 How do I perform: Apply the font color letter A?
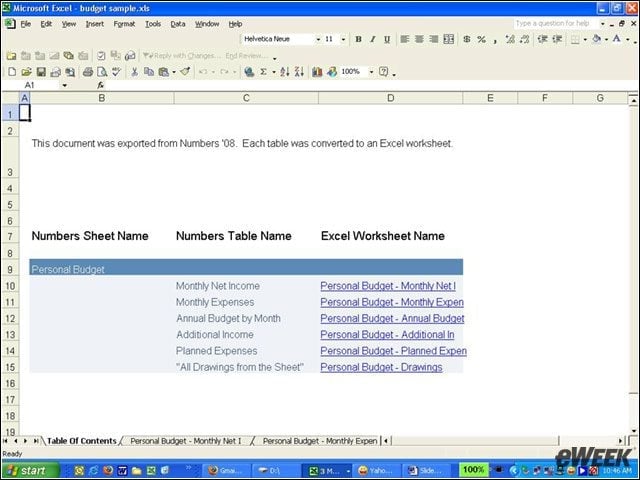617,39
